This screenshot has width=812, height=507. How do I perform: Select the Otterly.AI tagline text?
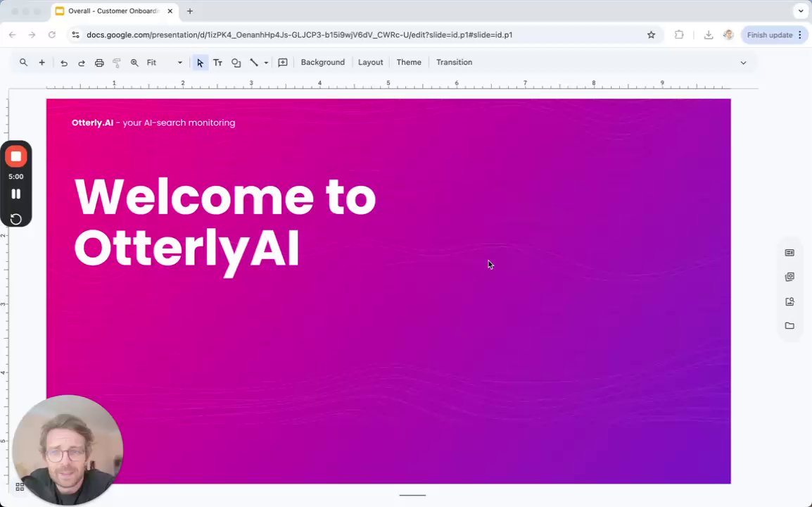153,123
